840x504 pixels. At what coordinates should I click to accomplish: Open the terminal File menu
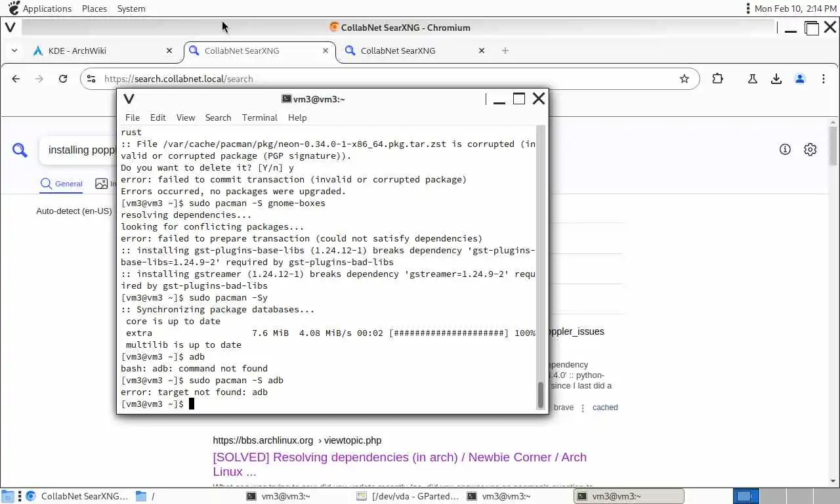tap(133, 117)
